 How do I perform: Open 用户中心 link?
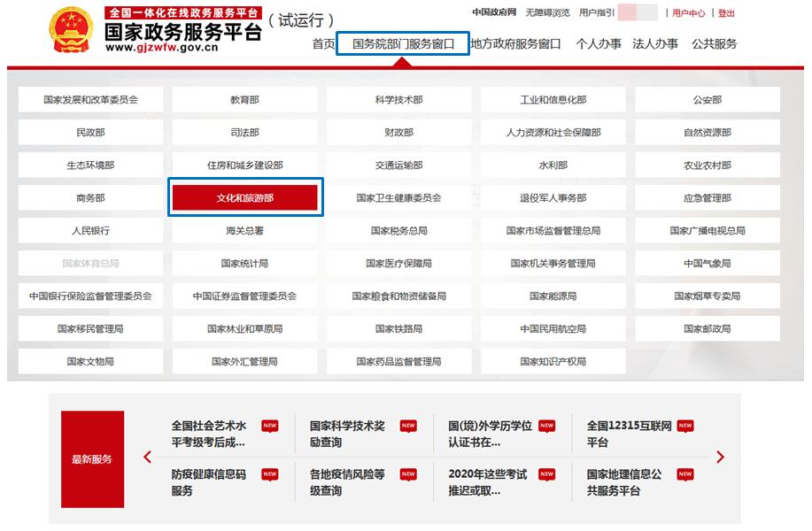click(x=688, y=13)
